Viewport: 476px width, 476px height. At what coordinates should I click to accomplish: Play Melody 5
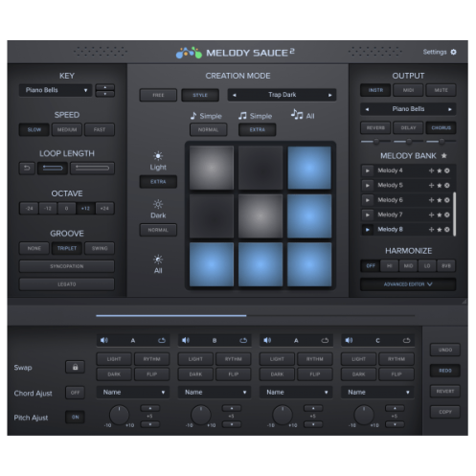click(368, 186)
